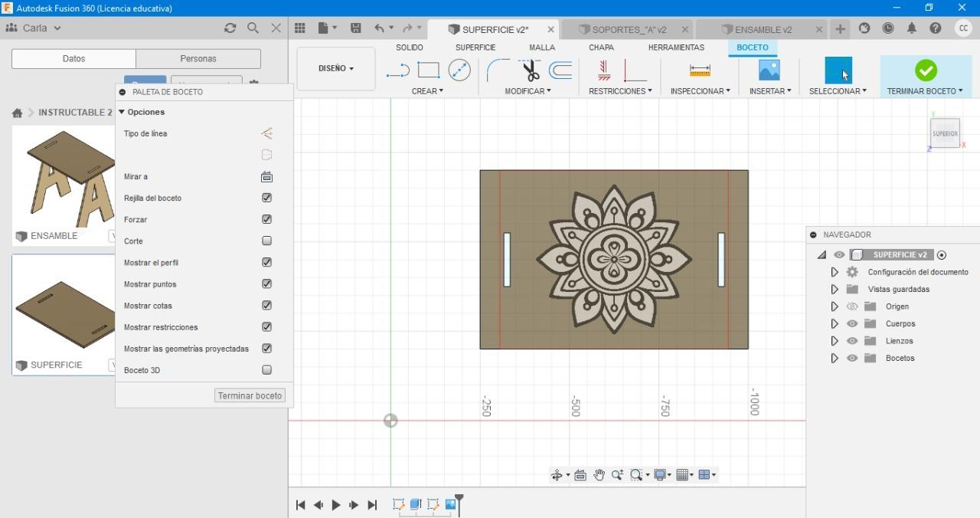Open the Datos panel tab
Screen dimensions: 980x518
click(73, 59)
